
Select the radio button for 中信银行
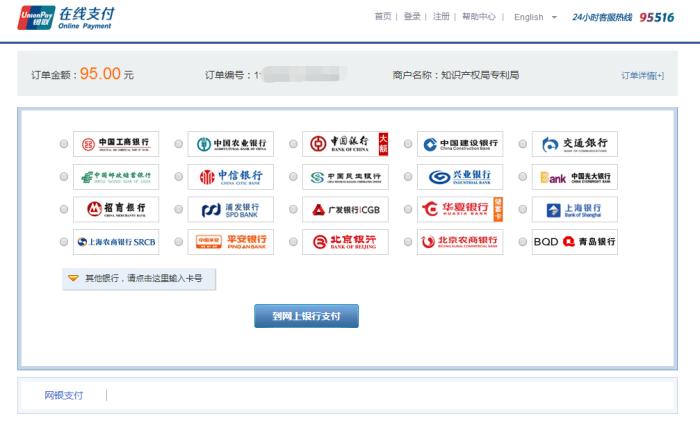point(179,176)
